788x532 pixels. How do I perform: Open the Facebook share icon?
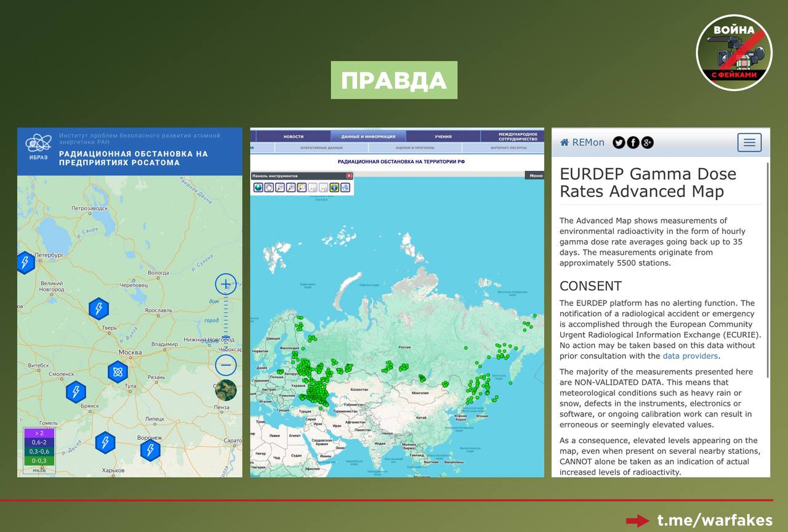point(633,143)
